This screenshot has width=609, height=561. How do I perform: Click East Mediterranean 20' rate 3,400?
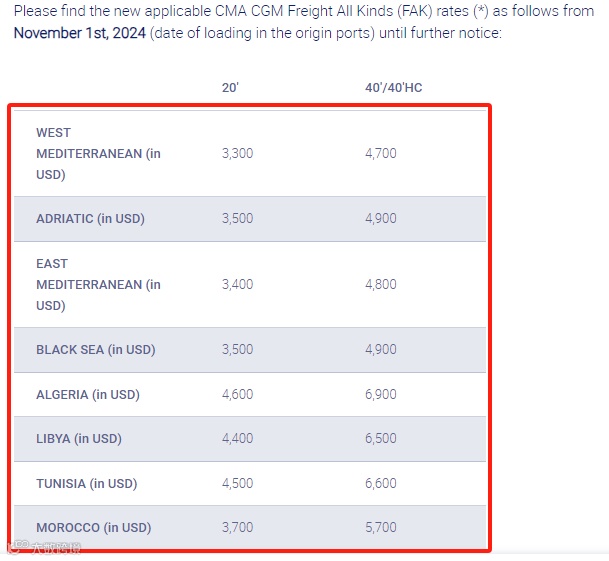click(x=237, y=284)
